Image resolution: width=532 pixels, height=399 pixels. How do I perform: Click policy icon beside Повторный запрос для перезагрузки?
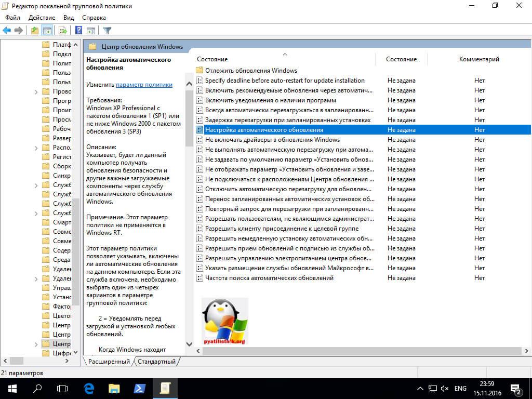click(x=199, y=209)
